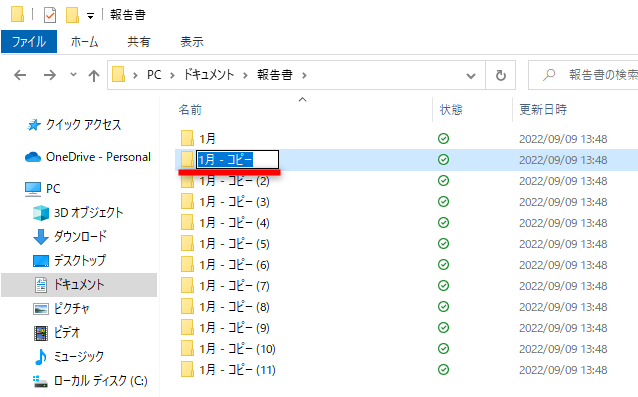The image size is (638, 397).
Task: Select PC in the address breadcrumb
Action: pyautogui.click(x=154, y=75)
